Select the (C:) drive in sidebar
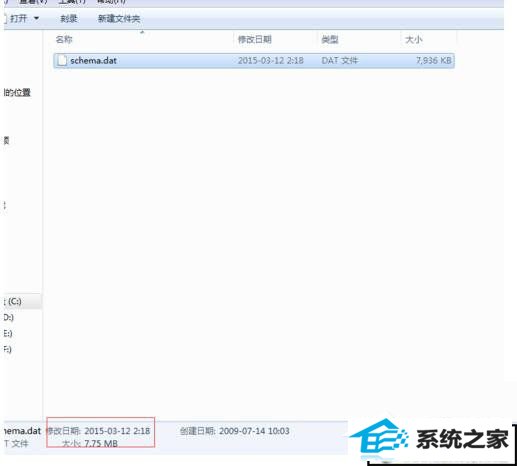The height and width of the screenshot is (466, 517). (13, 301)
